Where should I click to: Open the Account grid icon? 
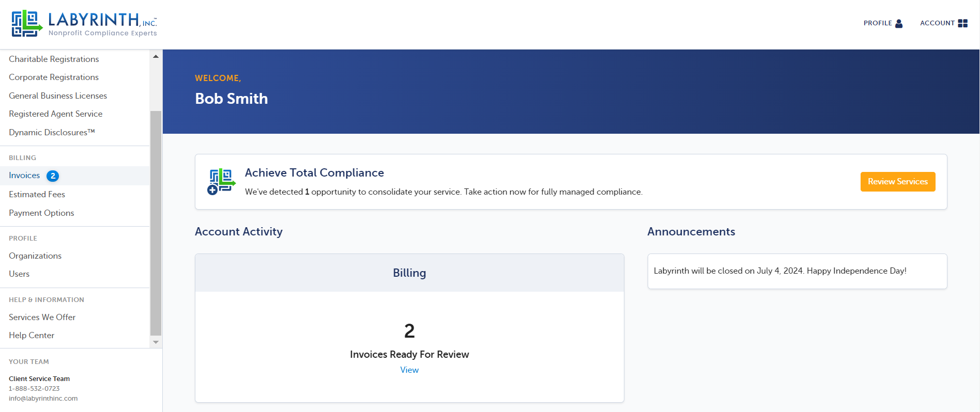962,23
